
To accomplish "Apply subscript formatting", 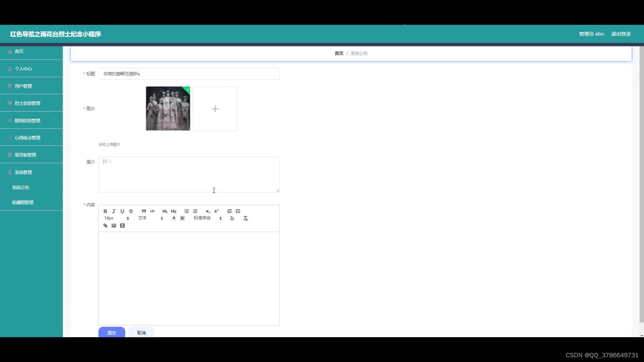I will pos(208,211).
